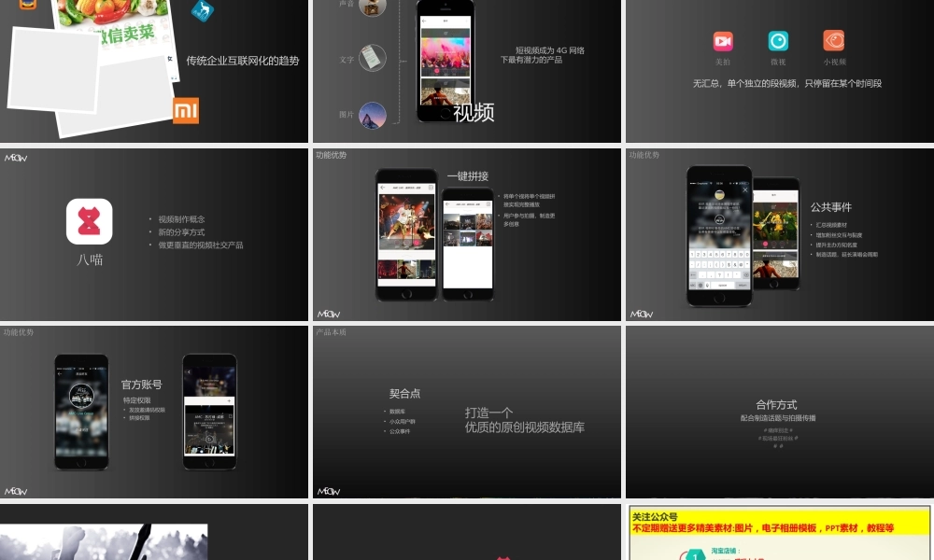Click the orange app icon in top-left corner

click(x=28, y=6)
